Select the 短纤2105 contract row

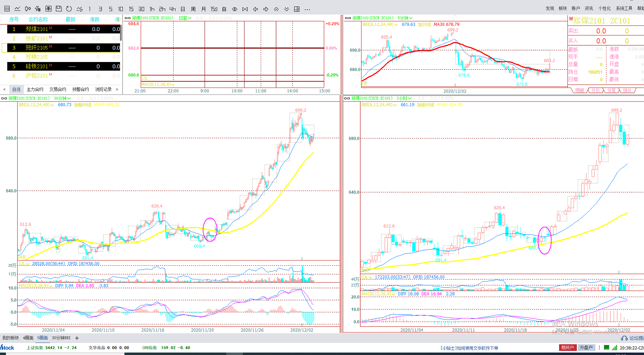(37, 47)
